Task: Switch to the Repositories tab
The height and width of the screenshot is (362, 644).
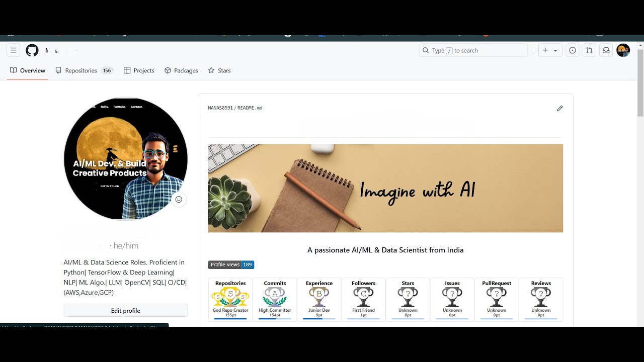Action: [84, 70]
